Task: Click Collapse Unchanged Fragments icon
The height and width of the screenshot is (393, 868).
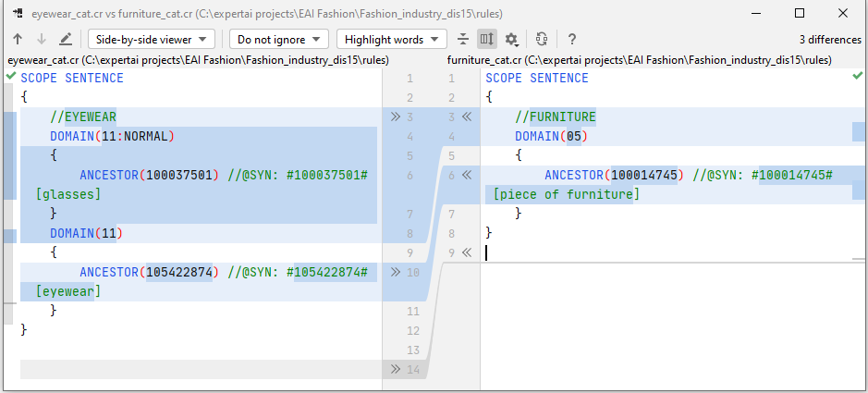Action: 463,40
